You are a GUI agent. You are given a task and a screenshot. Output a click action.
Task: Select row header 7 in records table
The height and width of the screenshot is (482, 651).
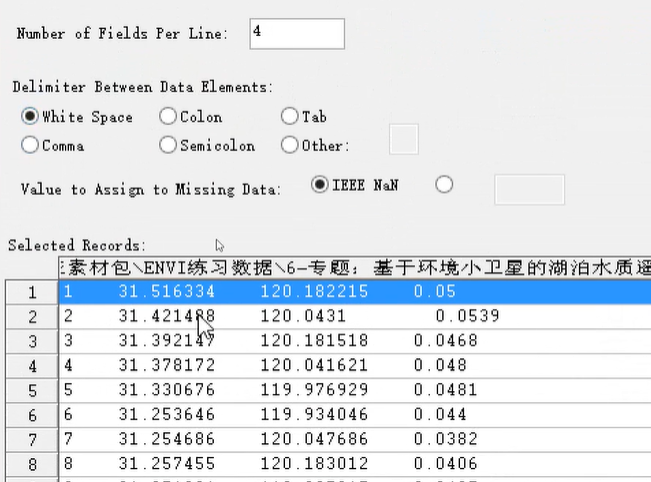[x=32, y=439]
